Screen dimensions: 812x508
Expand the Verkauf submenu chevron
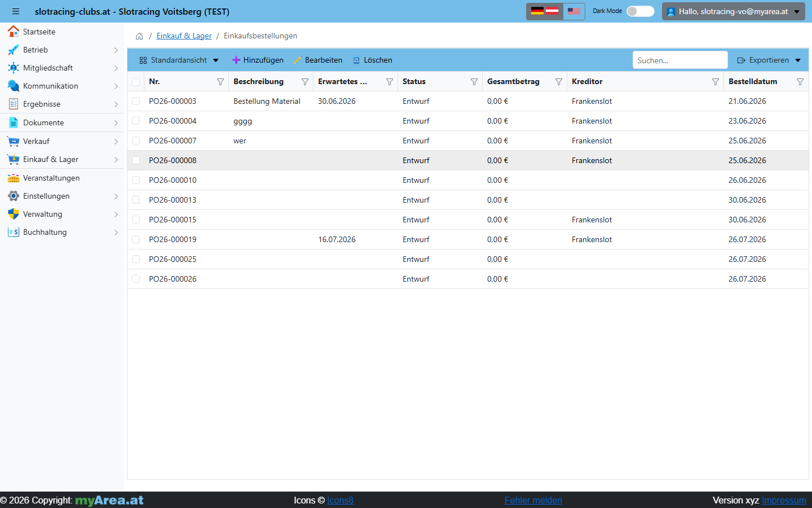tap(116, 142)
